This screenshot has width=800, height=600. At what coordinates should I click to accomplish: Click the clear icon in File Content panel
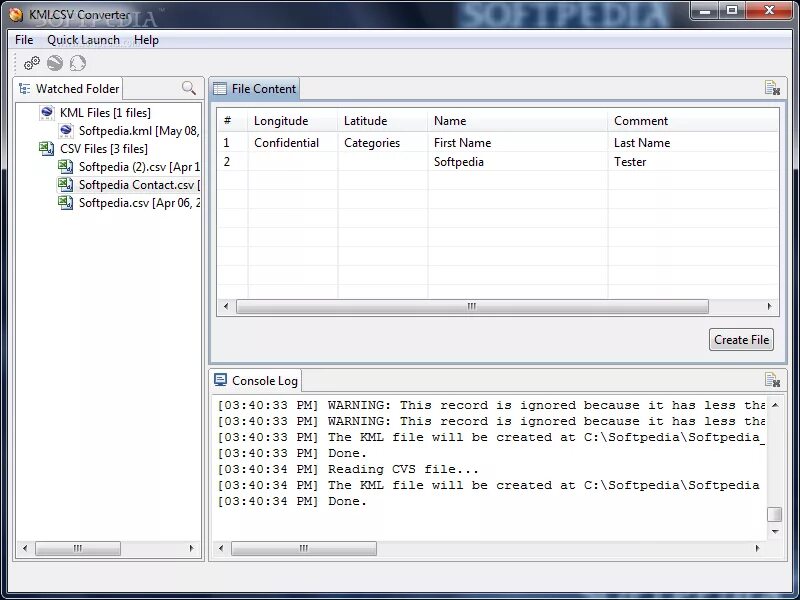pyautogui.click(x=772, y=88)
